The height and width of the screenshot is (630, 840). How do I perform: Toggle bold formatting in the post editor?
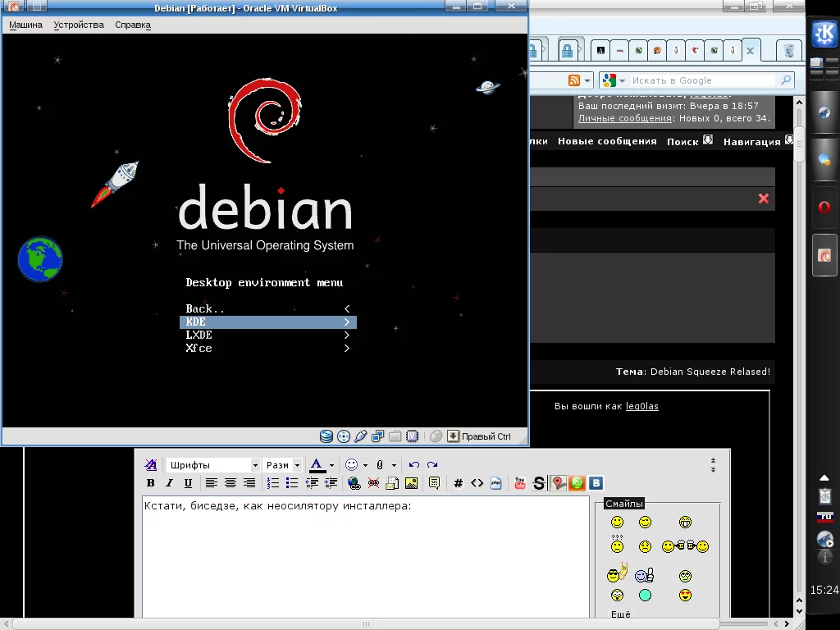[x=151, y=483]
